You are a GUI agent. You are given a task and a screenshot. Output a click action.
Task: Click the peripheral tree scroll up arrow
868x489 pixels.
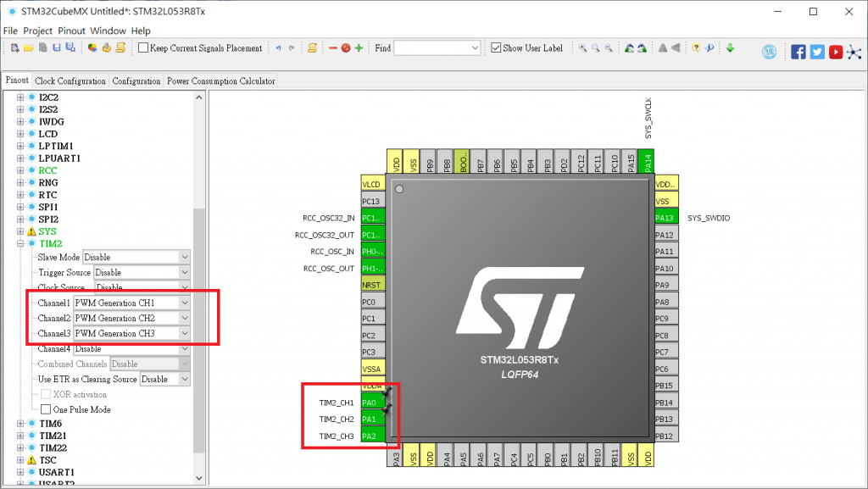(x=199, y=97)
